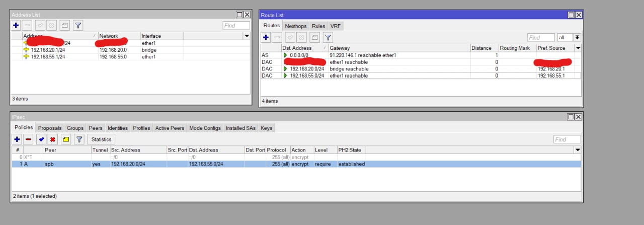Screen dimensions: 644x225
Task: Open the IPsec Installed SAs tab
Action: pos(241,128)
